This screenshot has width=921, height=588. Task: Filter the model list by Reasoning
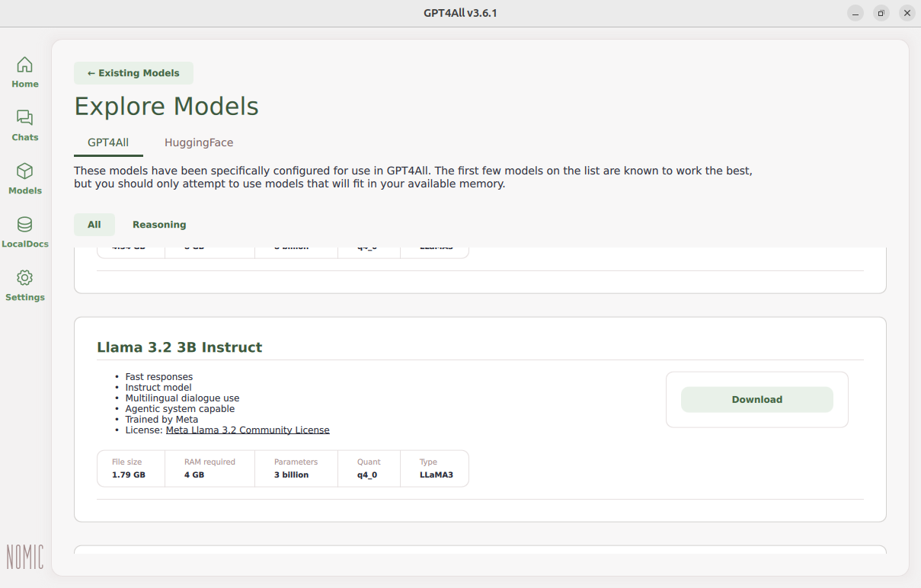point(159,225)
